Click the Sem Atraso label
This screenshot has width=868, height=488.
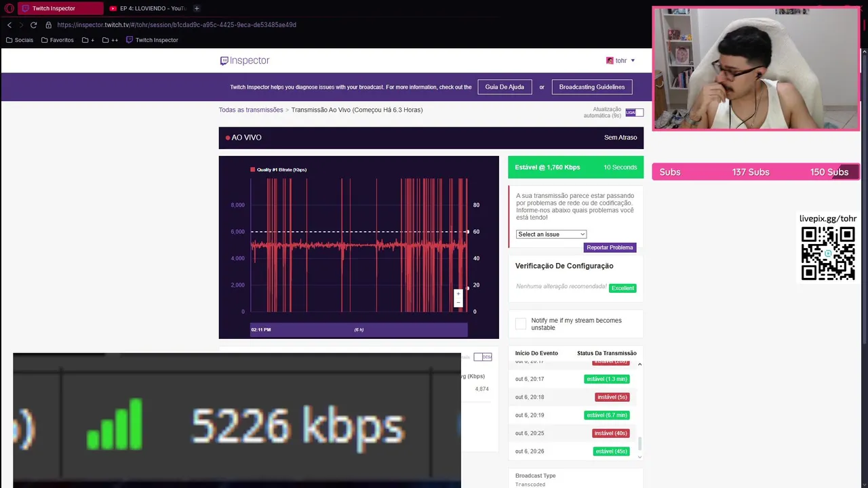click(x=620, y=138)
